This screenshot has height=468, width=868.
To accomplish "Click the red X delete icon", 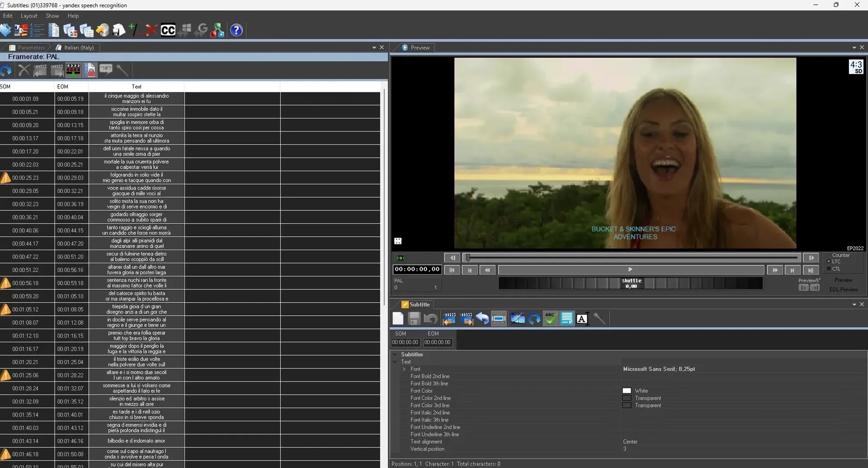I will click(x=151, y=30).
